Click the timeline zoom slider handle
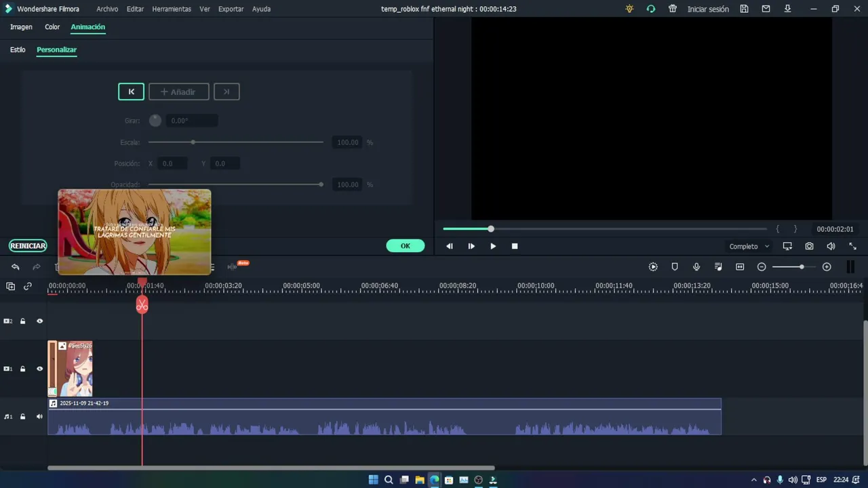The image size is (868, 488). [802, 267]
